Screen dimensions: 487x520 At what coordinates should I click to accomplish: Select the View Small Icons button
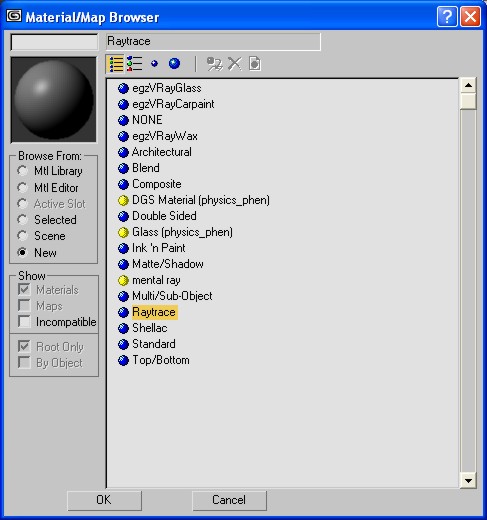pos(154,63)
